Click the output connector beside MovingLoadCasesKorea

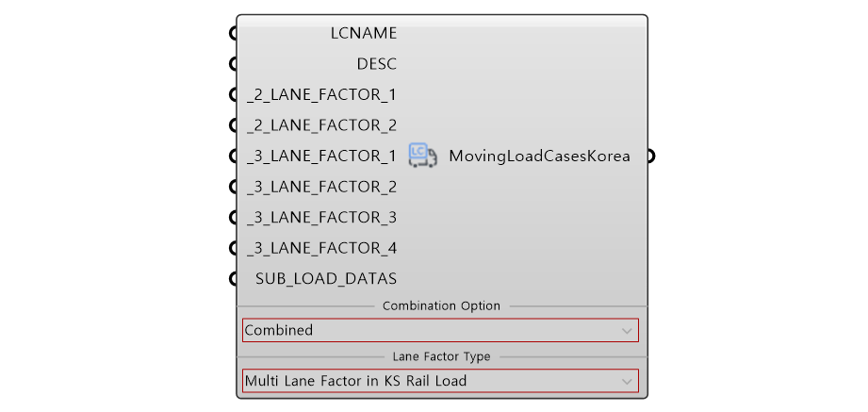[651, 157]
